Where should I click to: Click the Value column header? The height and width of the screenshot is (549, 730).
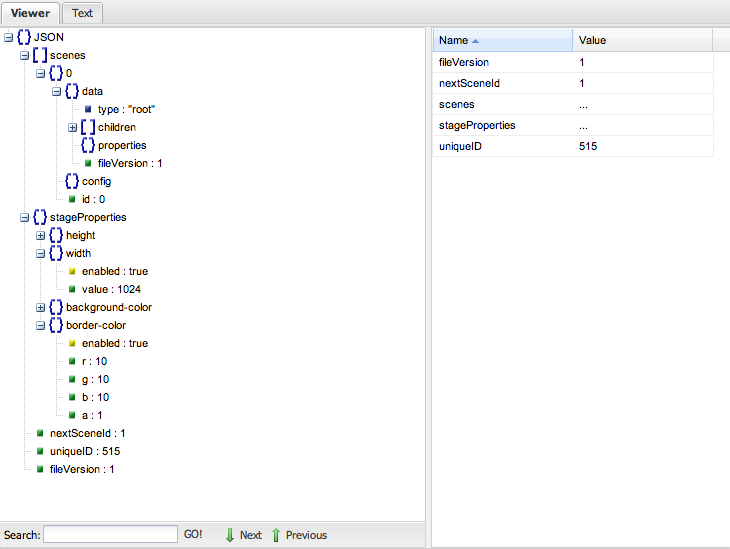pos(642,40)
